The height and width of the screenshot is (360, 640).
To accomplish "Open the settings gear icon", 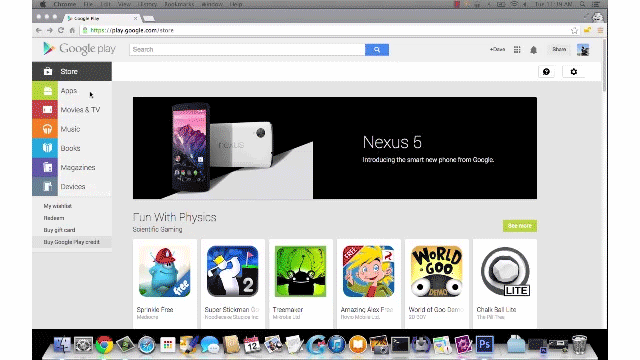I will coord(573,72).
